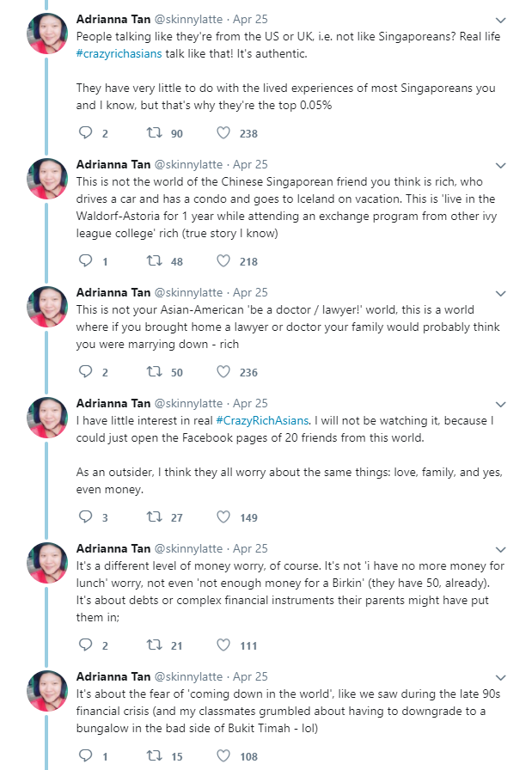Image resolution: width=532 pixels, height=770 pixels.
Task: Click the @skinnylatte handle on the last tweet
Action: point(188,676)
